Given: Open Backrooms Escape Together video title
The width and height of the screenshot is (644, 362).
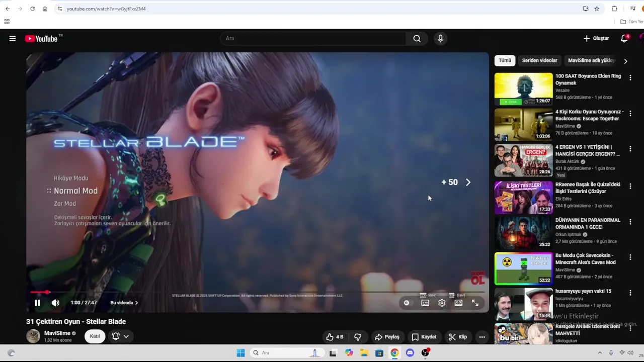Looking at the screenshot, I should pos(589,115).
